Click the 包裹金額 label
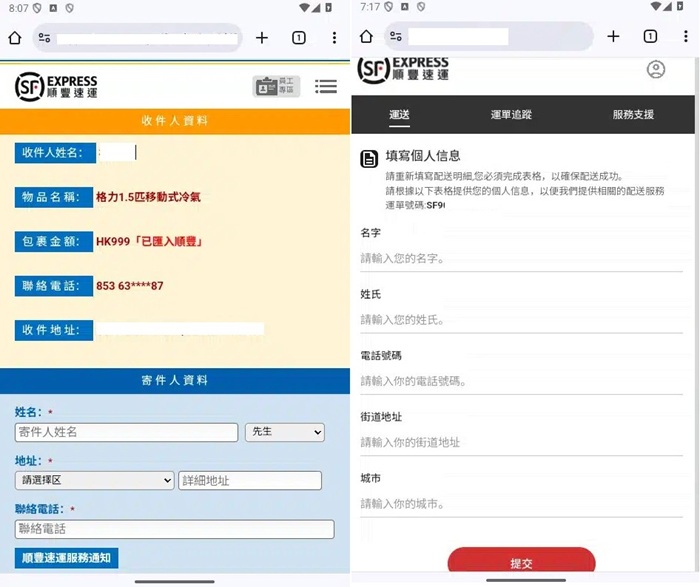This screenshot has height=587, width=700. (54, 241)
